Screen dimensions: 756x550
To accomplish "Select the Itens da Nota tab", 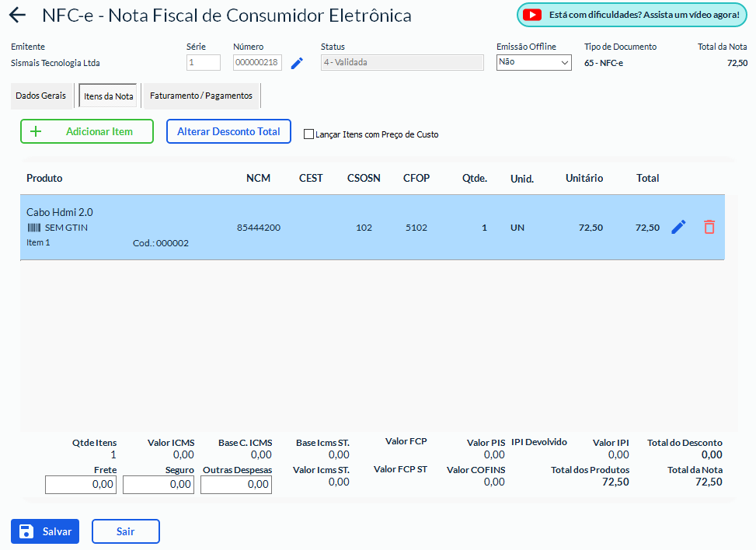I will pyautogui.click(x=108, y=96).
